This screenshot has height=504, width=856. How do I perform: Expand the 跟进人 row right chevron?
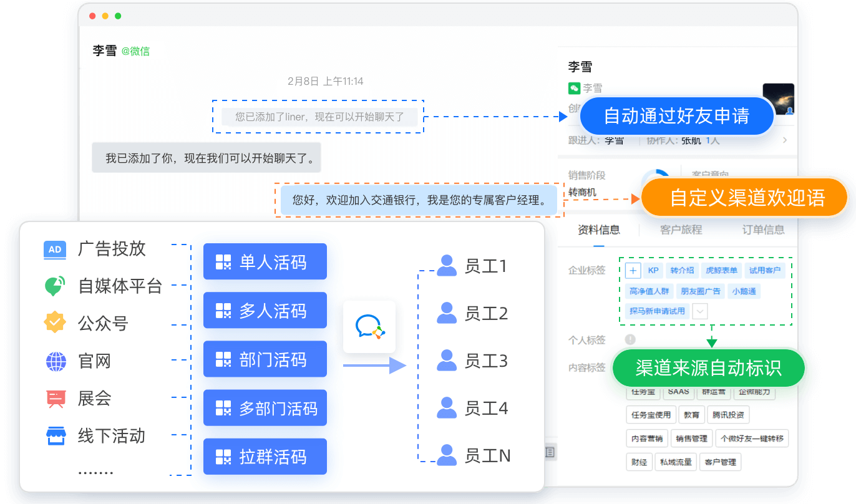[x=785, y=140]
